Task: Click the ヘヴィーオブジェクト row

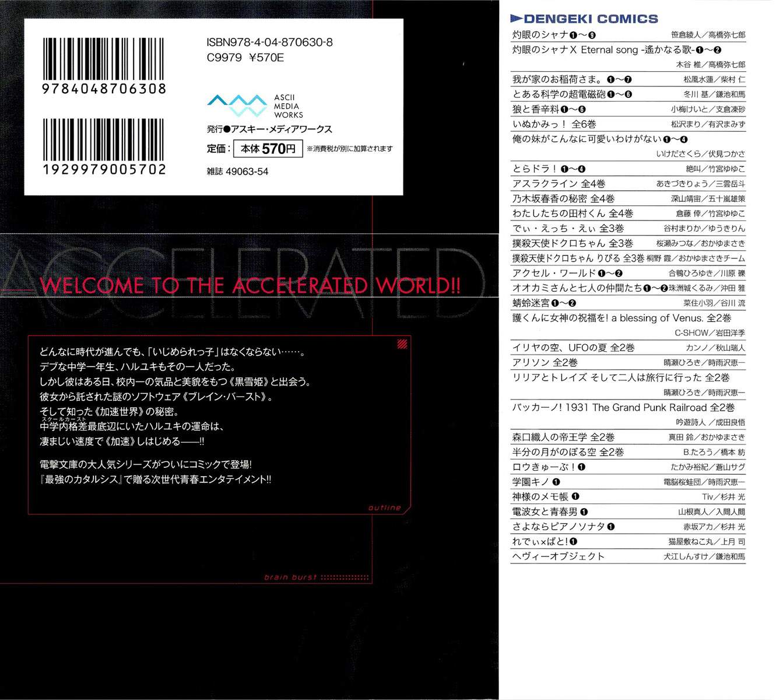Action: click(x=628, y=557)
